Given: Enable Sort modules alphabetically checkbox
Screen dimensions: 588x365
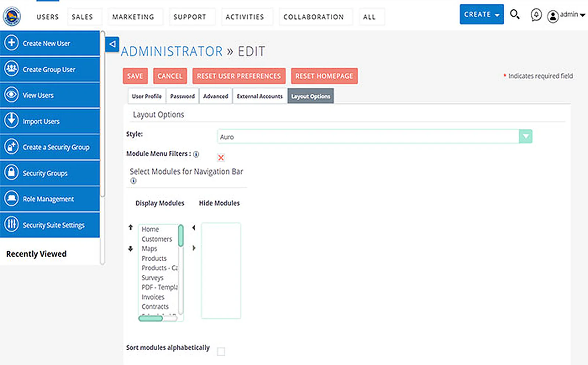Looking at the screenshot, I should pyautogui.click(x=221, y=351).
